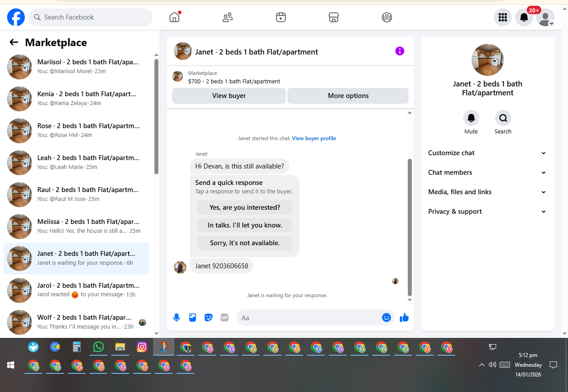
Task: Open the Windows notification center icon
Action: (x=553, y=365)
